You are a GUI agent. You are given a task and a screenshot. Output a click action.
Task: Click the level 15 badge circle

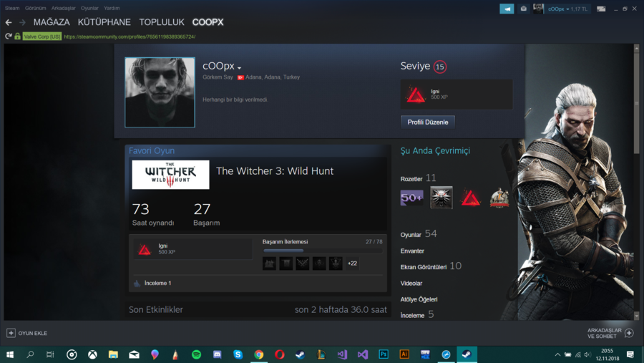(x=440, y=67)
